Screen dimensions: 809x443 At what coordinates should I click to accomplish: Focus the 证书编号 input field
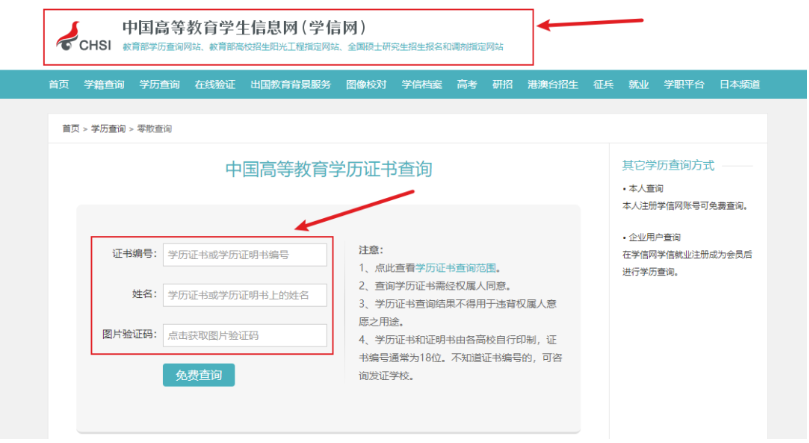(x=245, y=255)
